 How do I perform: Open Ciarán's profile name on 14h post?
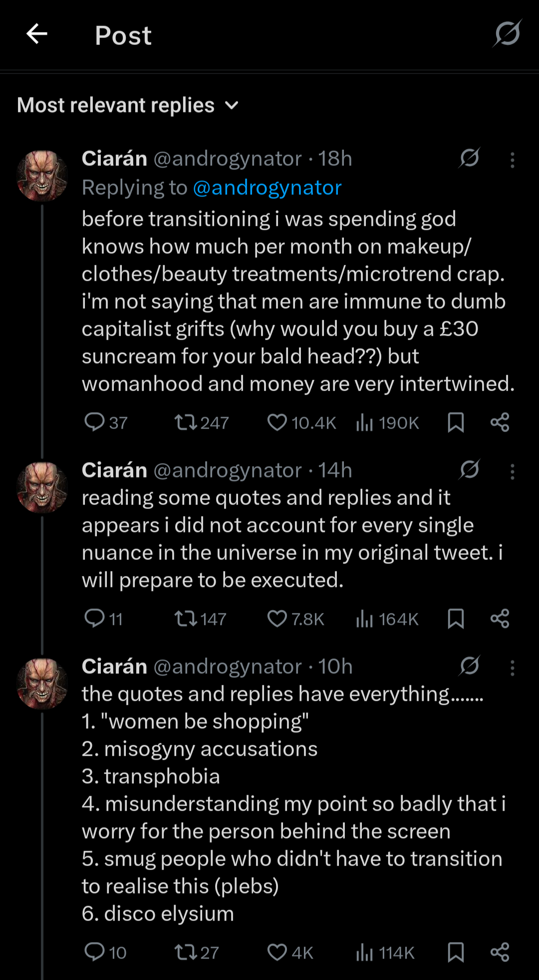114,471
